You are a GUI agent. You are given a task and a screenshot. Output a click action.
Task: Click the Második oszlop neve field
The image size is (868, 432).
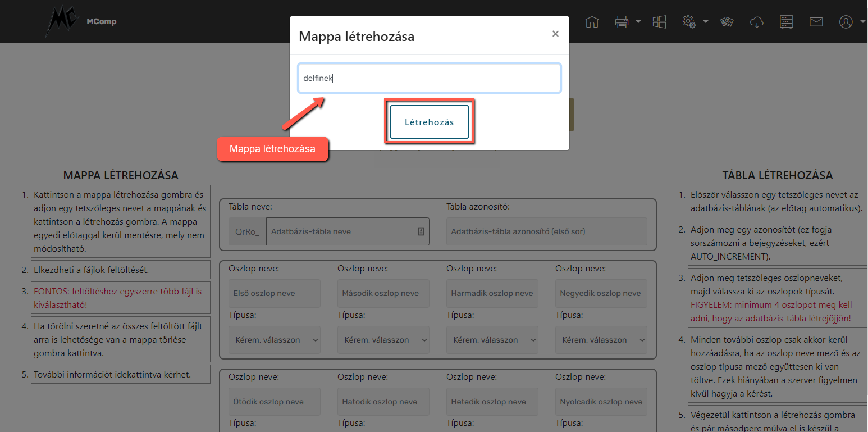(383, 293)
